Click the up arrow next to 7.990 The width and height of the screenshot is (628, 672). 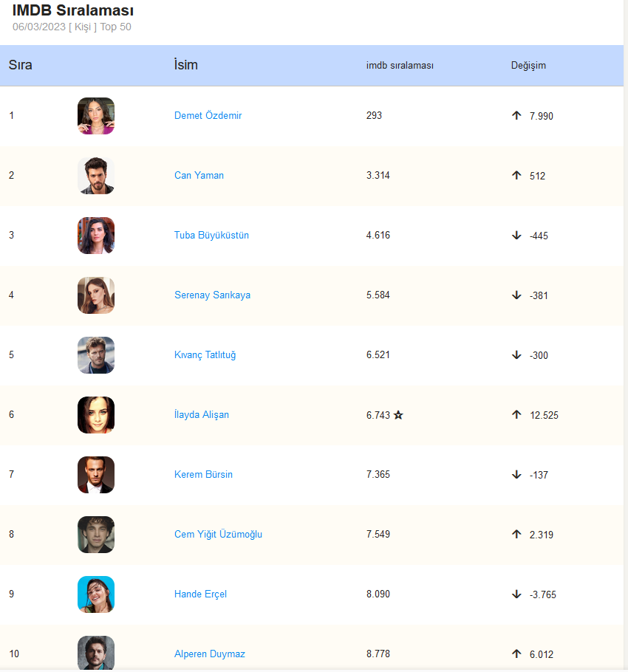point(516,115)
